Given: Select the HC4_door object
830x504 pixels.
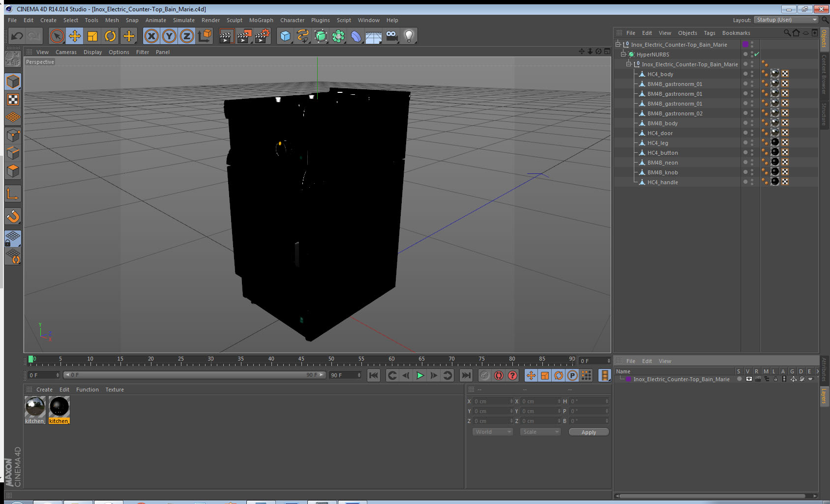Looking at the screenshot, I should pyautogui.click(x=660, y=133).
